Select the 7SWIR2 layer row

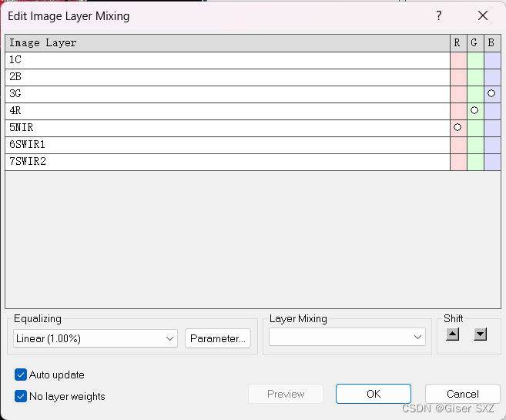pyautogui.click(x=228, y=162)
